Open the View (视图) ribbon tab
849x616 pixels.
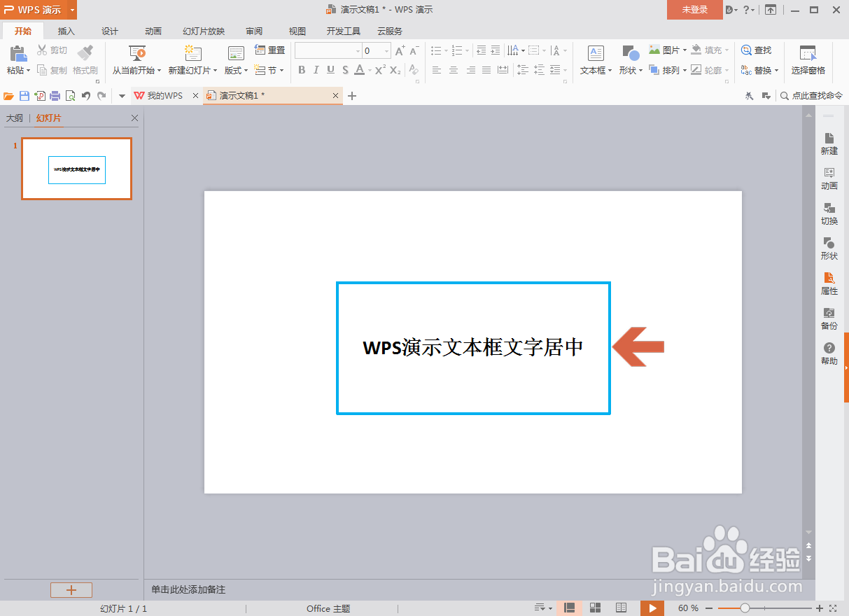297,31
